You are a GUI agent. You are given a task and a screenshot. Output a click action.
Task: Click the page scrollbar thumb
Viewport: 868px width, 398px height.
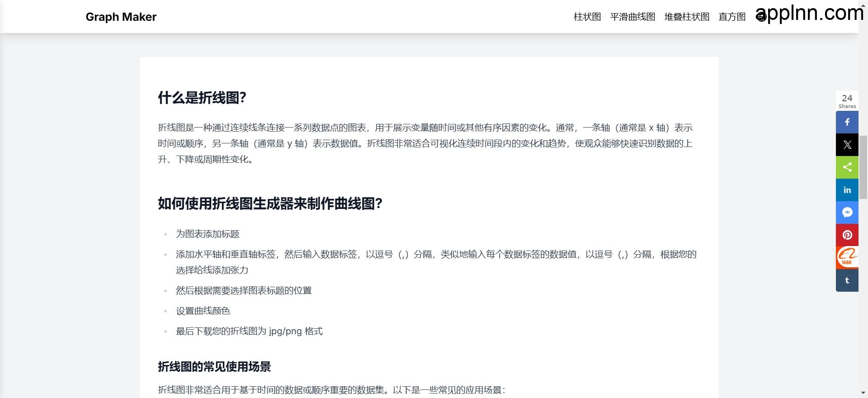[x=863, y=167]
